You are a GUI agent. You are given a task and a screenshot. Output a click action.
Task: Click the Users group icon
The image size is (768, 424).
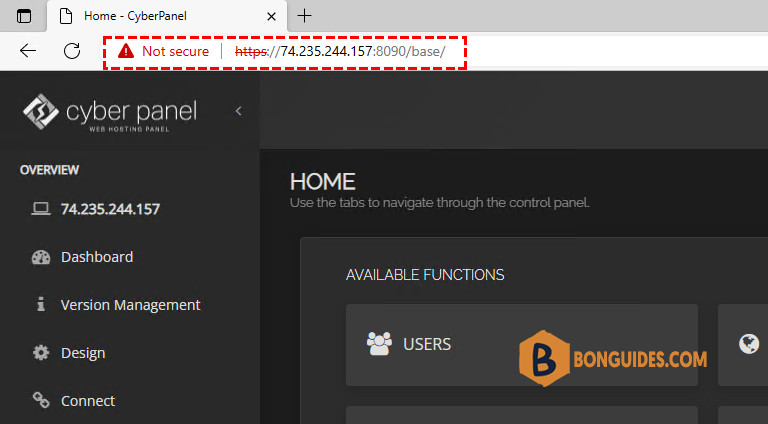tap(379, 344)
